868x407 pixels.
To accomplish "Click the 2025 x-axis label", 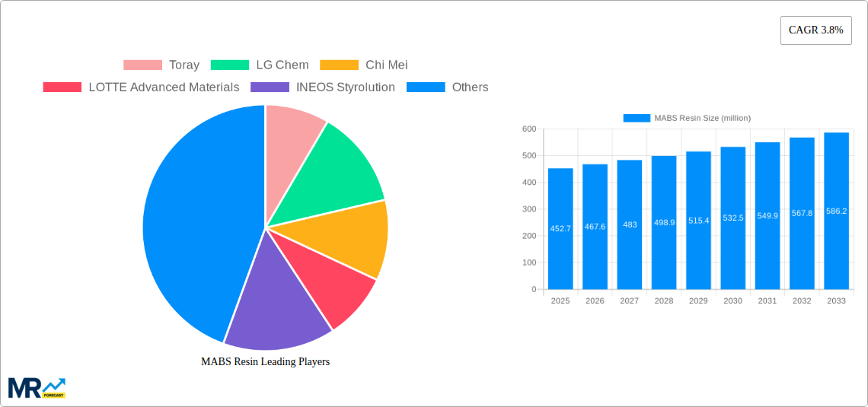I will tap(560, 301).
